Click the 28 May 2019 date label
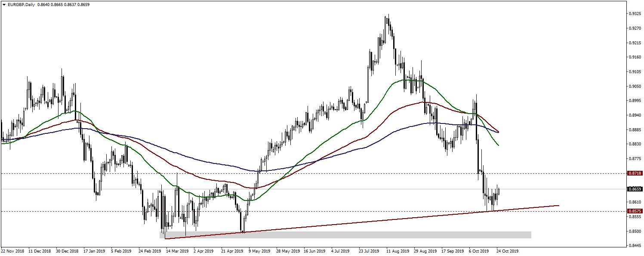This screenshot has width=644, height=256. point(287,251)
